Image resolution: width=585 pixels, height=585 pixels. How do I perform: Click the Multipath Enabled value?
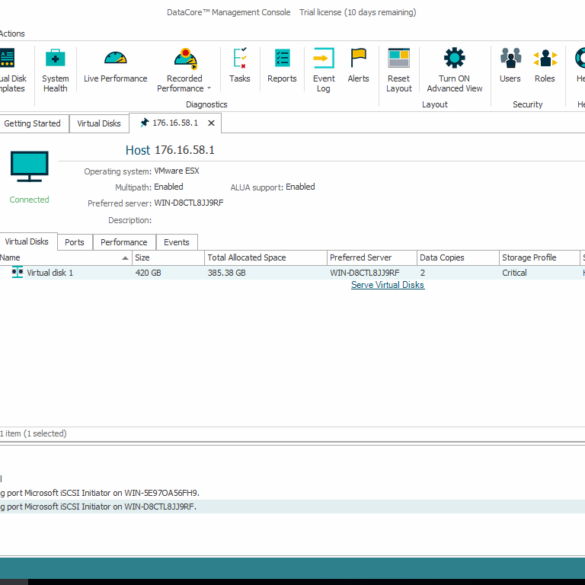(168, 187)
